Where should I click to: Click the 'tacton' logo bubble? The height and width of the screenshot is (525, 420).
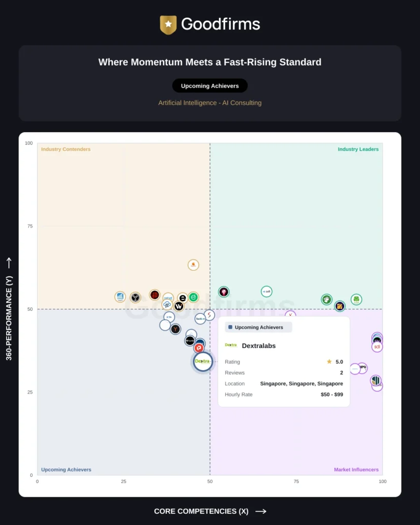(x=200, y=319)
